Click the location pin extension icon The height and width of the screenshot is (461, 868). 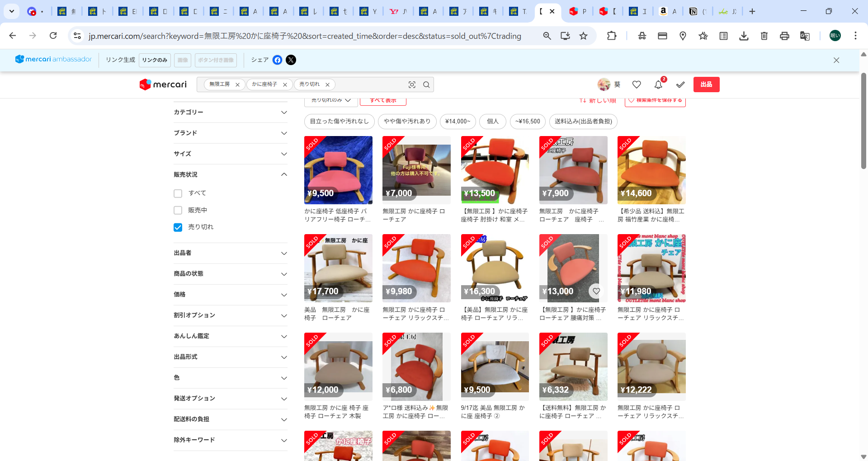click(683, 36)
